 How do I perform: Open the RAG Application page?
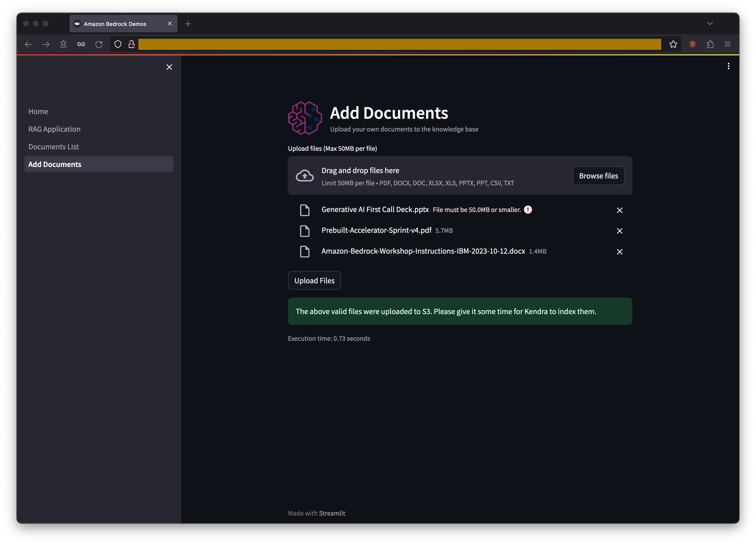pos(54,129)
